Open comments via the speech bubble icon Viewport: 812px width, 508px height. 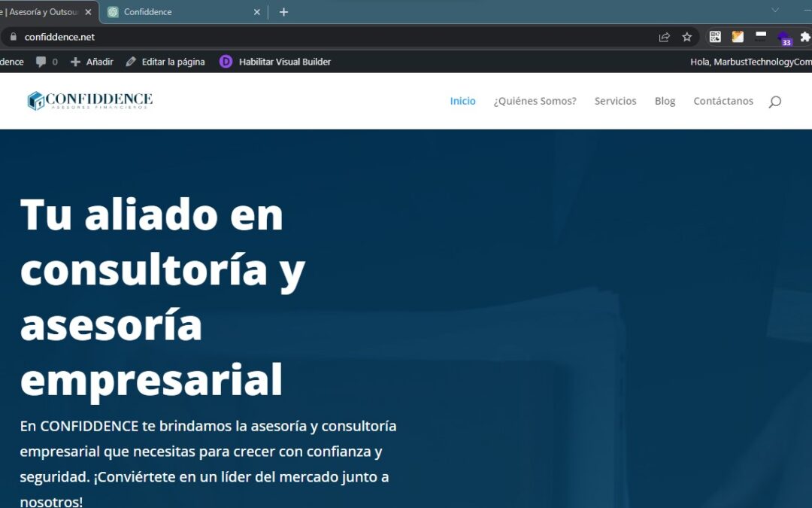tap(41, 62)
